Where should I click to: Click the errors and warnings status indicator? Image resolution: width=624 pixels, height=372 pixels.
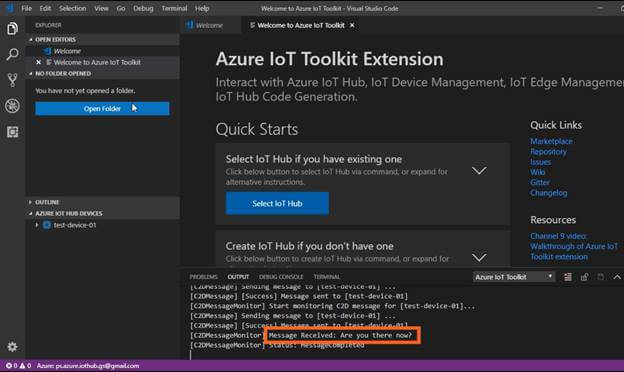[x=18, y=366]
